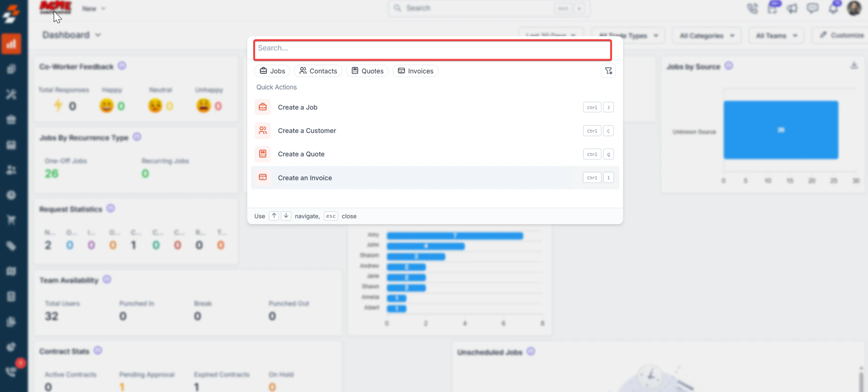Select the Create a Customer quick action
The width and height of the screenshot is (868, 392).
click(x=435, y=131)
